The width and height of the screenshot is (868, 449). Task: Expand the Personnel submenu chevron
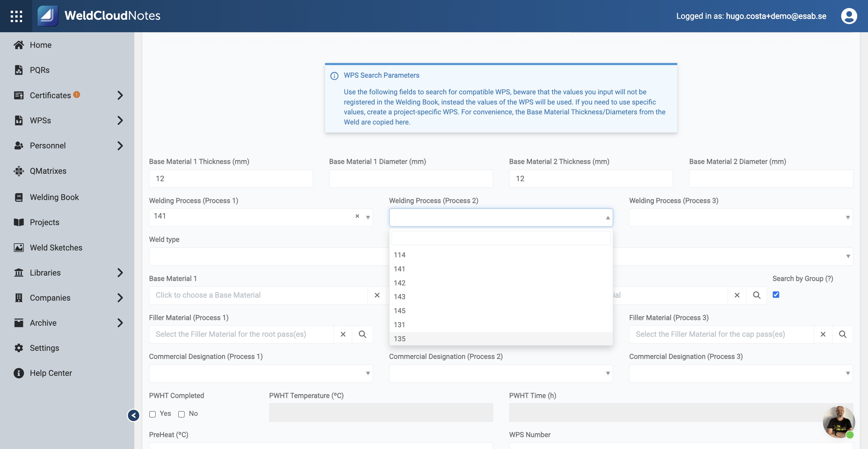tap(120, 146)
